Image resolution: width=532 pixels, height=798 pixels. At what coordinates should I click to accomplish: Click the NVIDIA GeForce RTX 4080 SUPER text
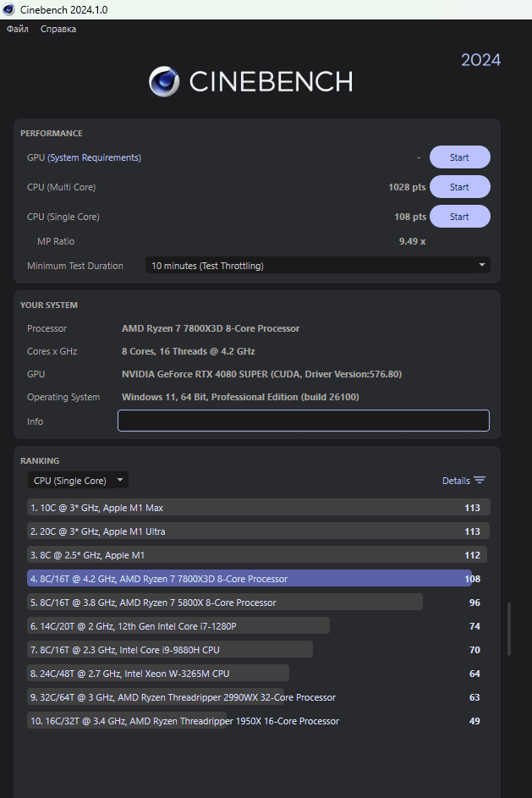[x=261, y=374]
